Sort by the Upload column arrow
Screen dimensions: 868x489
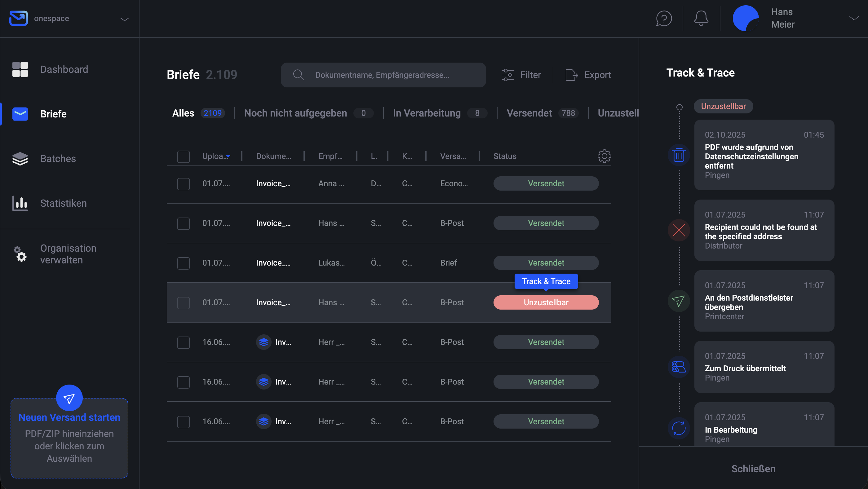coord(228,156)
